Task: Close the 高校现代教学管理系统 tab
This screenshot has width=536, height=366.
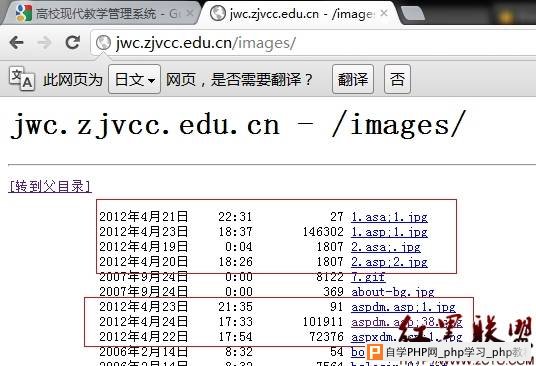Action: (190, 13)
